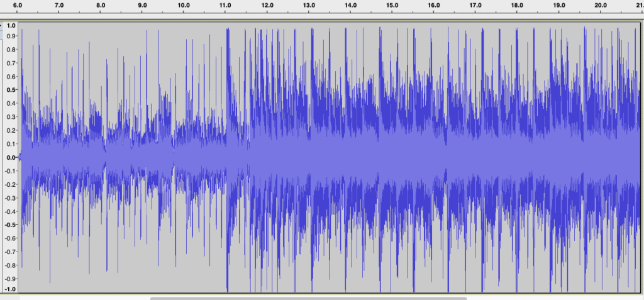The height and width of the screenshot is (300, 644).
Task: Select the 15.0 timeline ruler mark
Action: 392,5
